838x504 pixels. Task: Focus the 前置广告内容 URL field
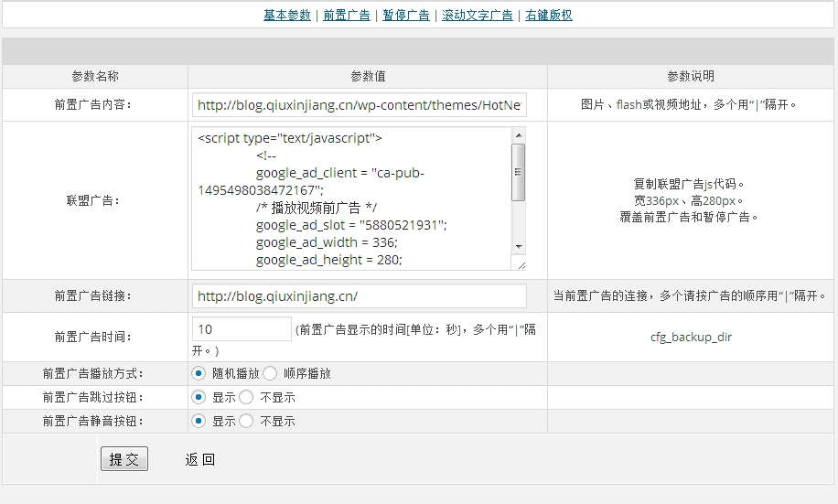point(360,105)
